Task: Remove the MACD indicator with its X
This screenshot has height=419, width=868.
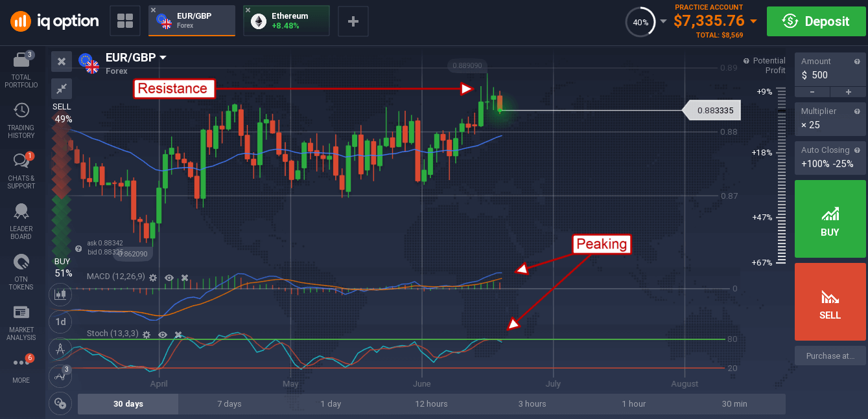Action: tap(185, 277)
